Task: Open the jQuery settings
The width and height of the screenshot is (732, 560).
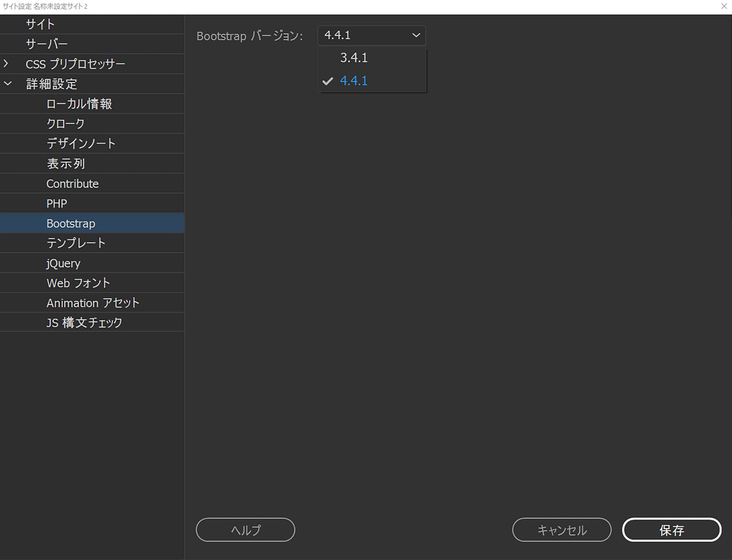Action: pos(63,263)
